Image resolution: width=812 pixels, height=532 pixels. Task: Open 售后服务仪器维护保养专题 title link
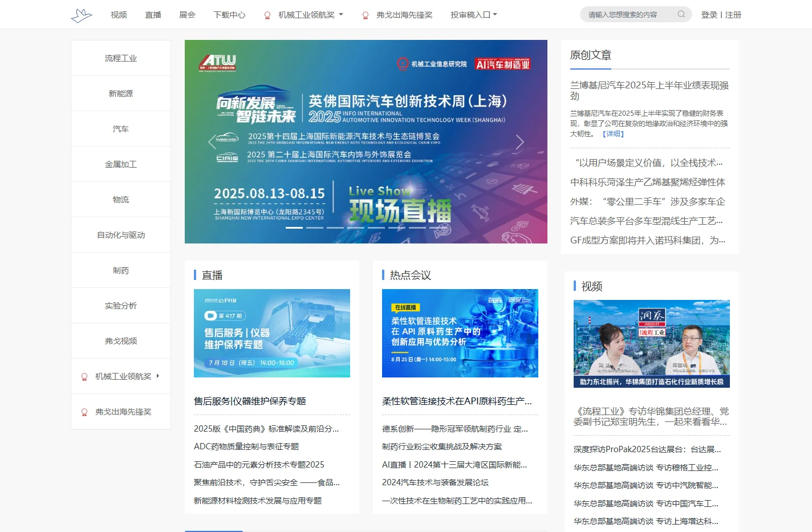point(250,401)
